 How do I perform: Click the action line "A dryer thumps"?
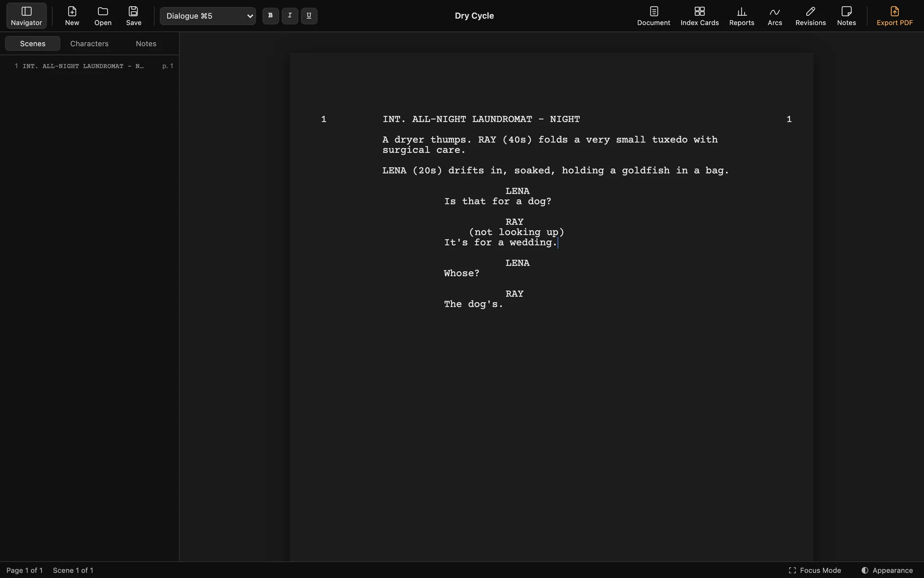pos(550,145)
